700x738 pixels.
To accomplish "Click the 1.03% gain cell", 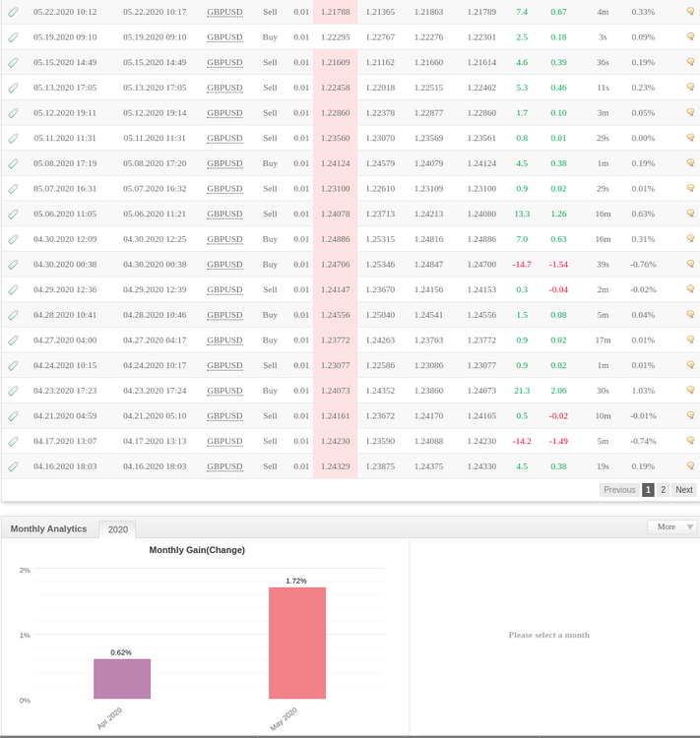I will coord(643,391).
